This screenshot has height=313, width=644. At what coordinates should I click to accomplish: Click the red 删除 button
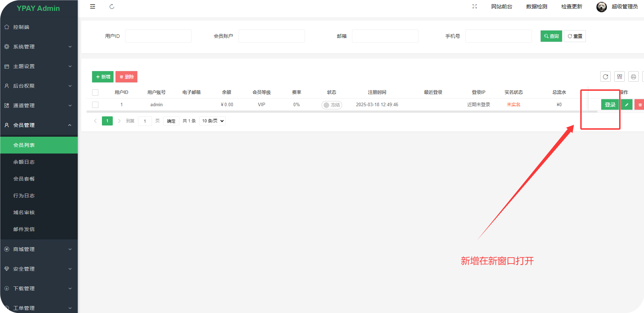126,77
